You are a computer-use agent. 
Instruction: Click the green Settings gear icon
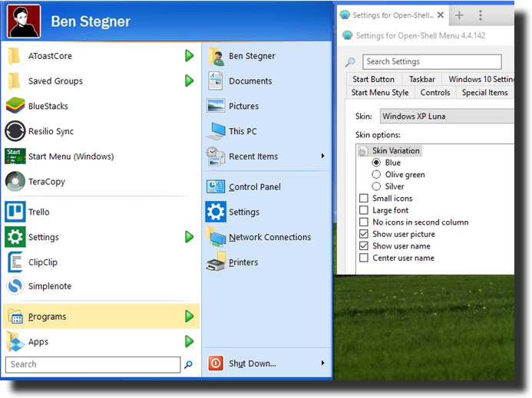point(15,237)
